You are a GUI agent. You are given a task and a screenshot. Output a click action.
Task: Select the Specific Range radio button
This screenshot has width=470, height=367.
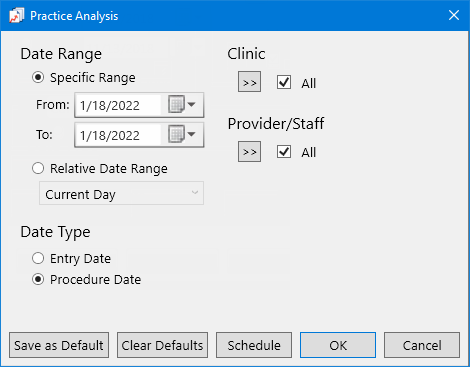(x=38, y=78)
